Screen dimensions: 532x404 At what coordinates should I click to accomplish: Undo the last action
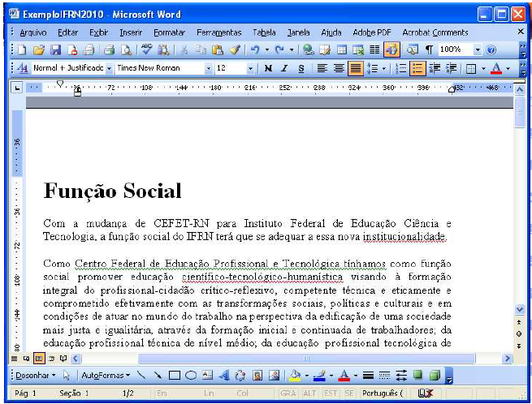coord(255,50)
